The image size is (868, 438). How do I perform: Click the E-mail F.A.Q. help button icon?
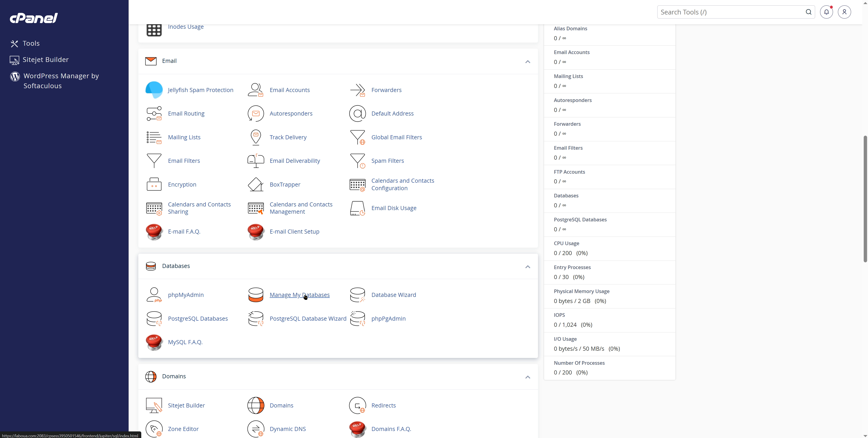154,232
